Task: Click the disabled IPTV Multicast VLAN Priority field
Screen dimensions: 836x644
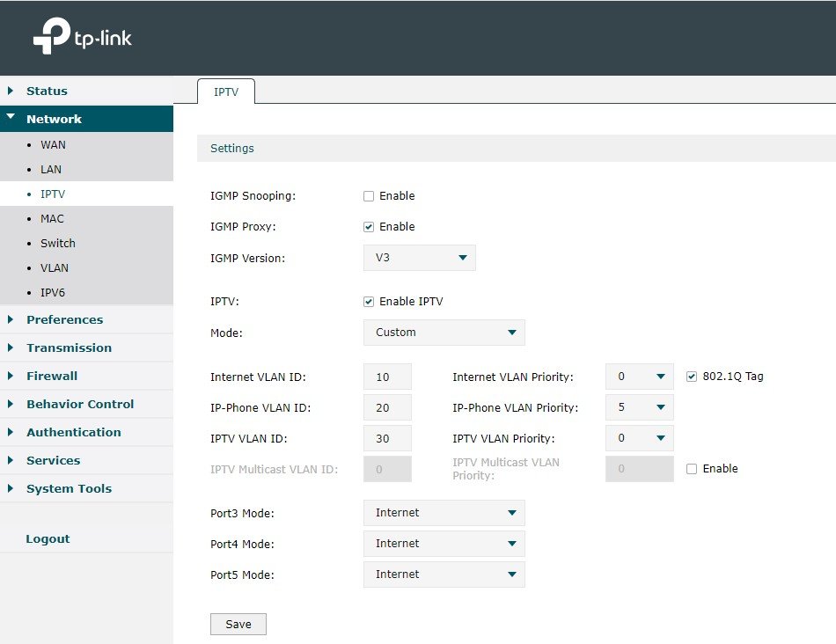Action: click(x=639, y=469)
